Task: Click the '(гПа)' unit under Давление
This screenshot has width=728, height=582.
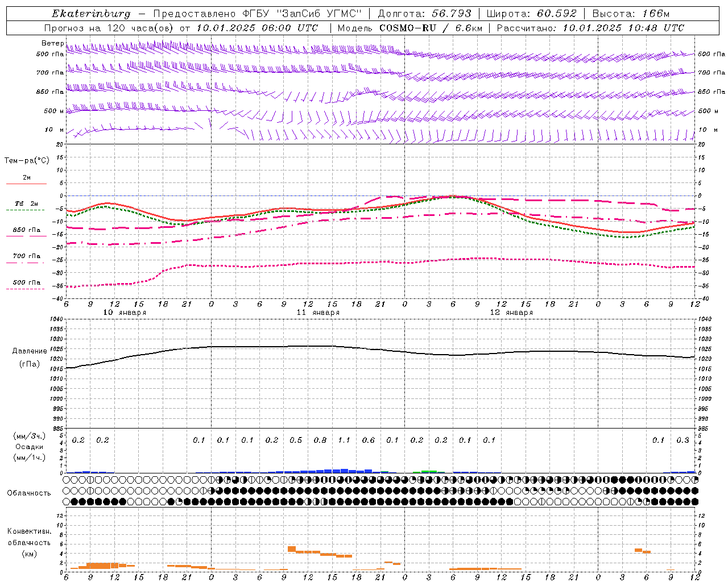Action: point(30,364)
